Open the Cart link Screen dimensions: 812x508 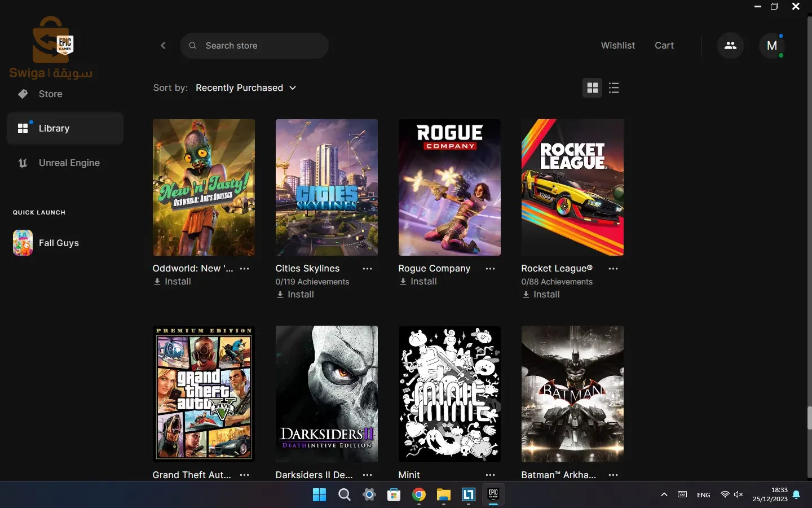tap(664, 46)
